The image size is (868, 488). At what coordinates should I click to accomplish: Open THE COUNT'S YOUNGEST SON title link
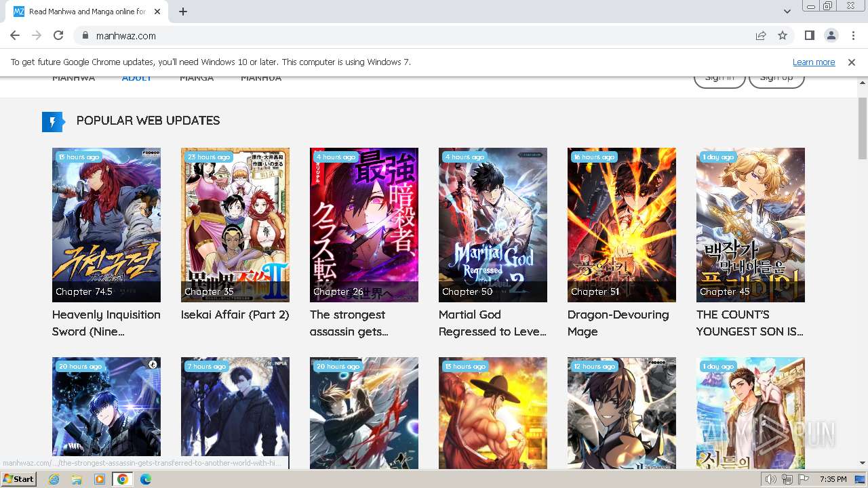[x=750, y=323]
